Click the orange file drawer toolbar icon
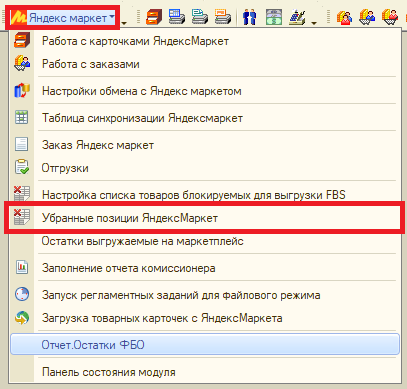Image resolution: width=407 pixels, height=389 pixels. coord(154,17)
